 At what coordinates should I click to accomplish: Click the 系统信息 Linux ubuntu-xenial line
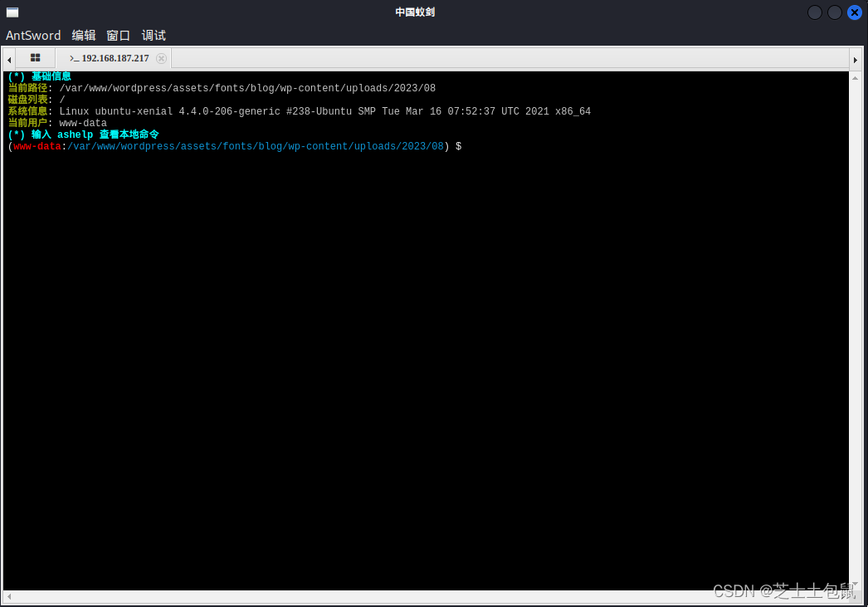(299, 111)
